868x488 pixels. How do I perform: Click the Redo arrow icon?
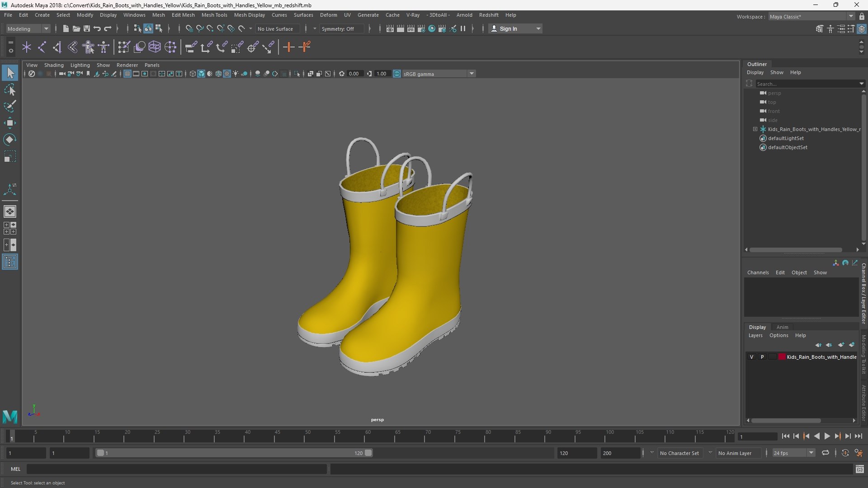(x=108, y=28)
